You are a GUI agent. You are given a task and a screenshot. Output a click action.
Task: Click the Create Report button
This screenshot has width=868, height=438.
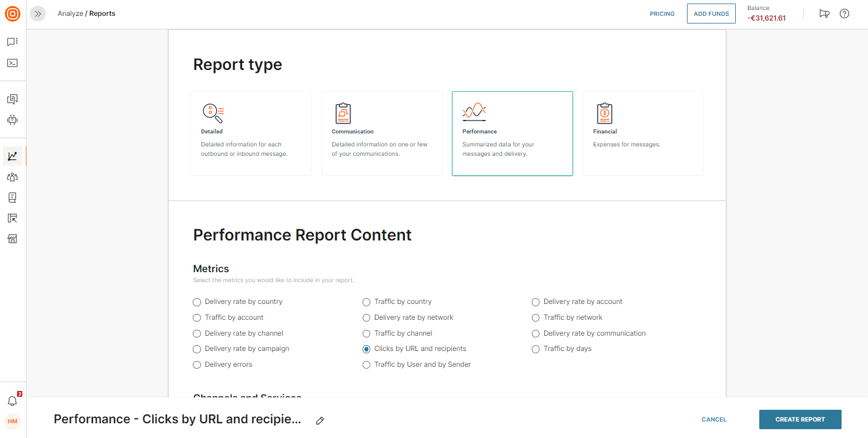800,420
